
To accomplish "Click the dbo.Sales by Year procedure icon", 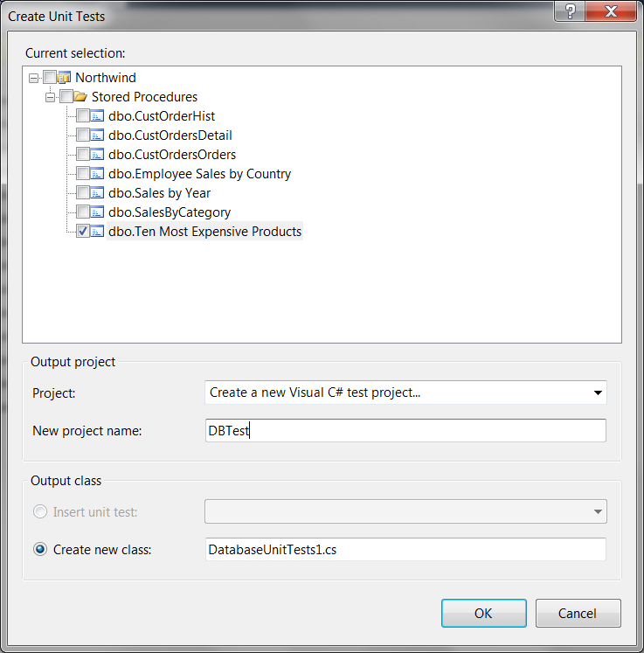I will [x=98, y=193].
